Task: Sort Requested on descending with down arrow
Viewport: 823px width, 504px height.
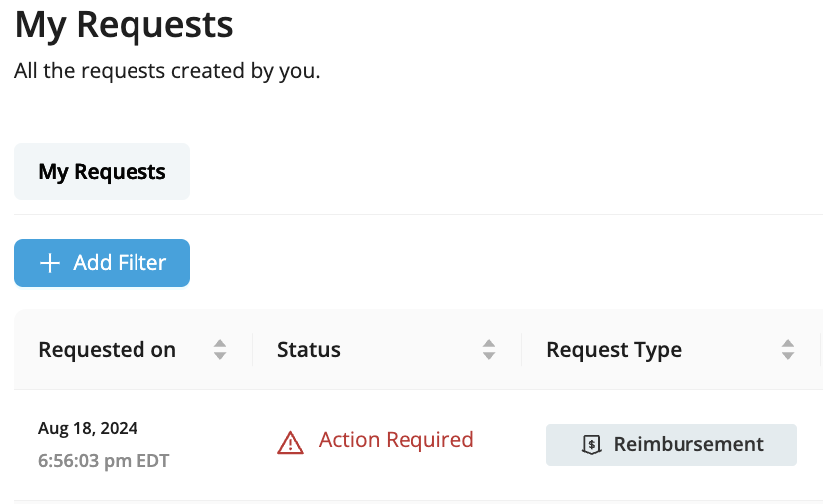Action: coord(220,355)
